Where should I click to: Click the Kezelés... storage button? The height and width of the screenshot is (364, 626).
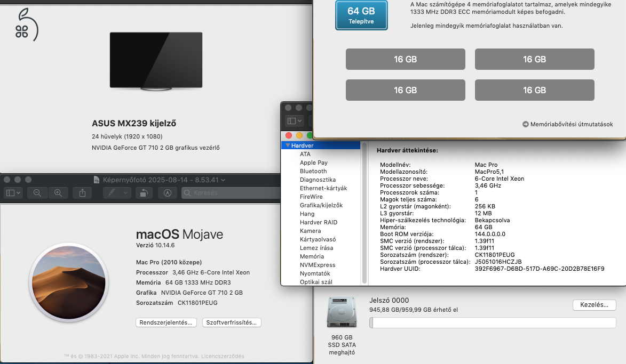coord(595,305)
